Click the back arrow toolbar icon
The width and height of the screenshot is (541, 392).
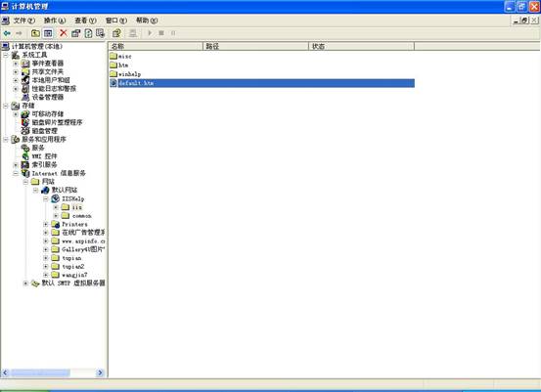(7, 33)
